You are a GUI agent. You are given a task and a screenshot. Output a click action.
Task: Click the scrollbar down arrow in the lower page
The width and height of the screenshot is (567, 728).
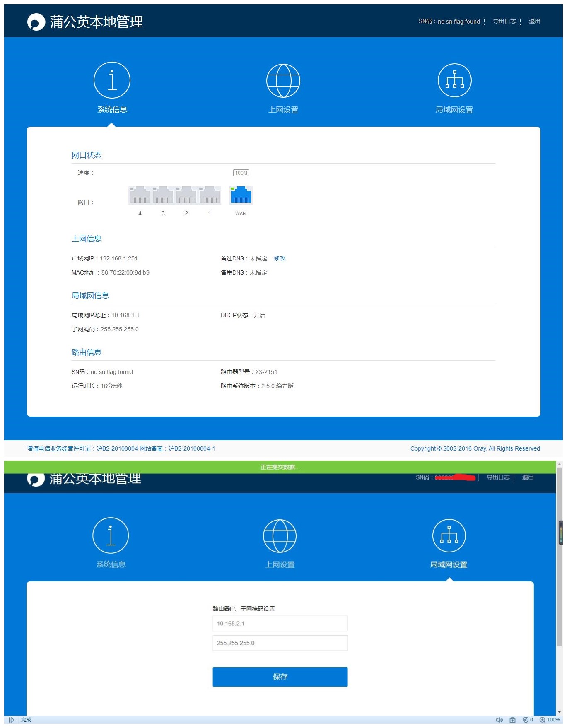point(559,712)
